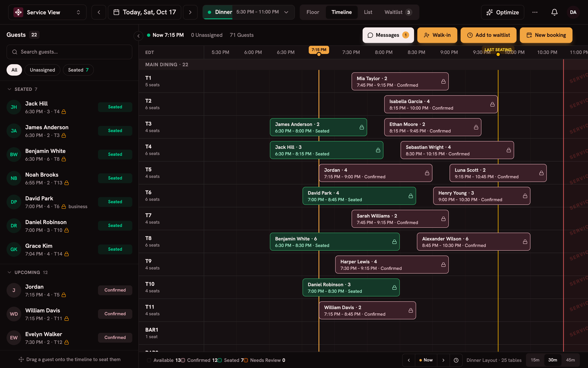The width and height of the screenshot is (588, 368).
Task: Filter guest list to Seated
Action: tap(78, 70)
